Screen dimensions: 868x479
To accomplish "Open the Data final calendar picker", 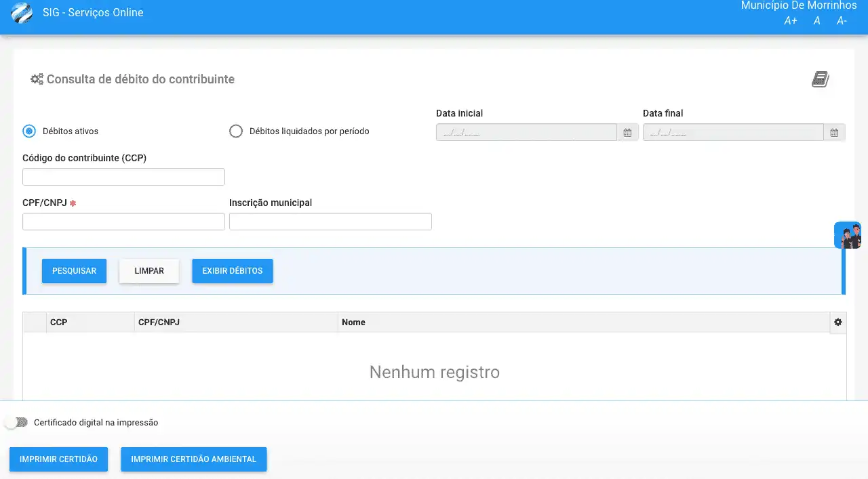I will [834, 133].
